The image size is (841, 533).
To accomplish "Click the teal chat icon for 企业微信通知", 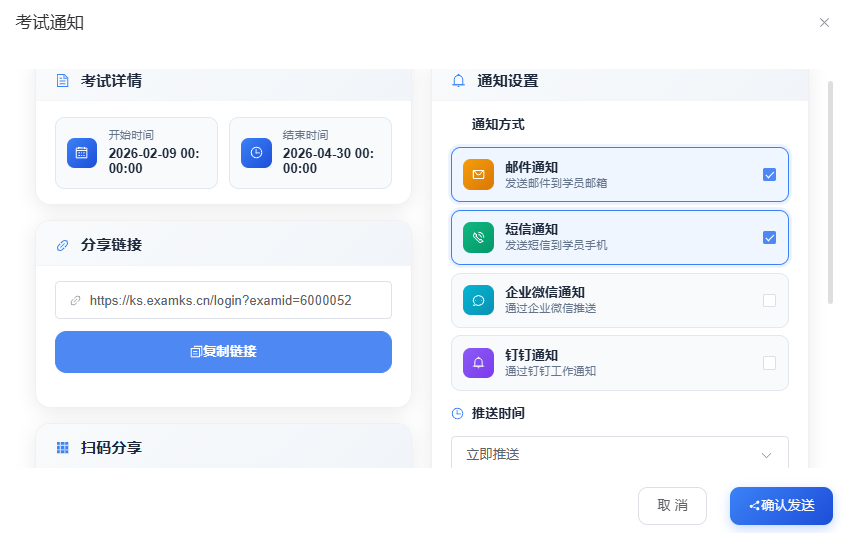I will tap(478, 300).
